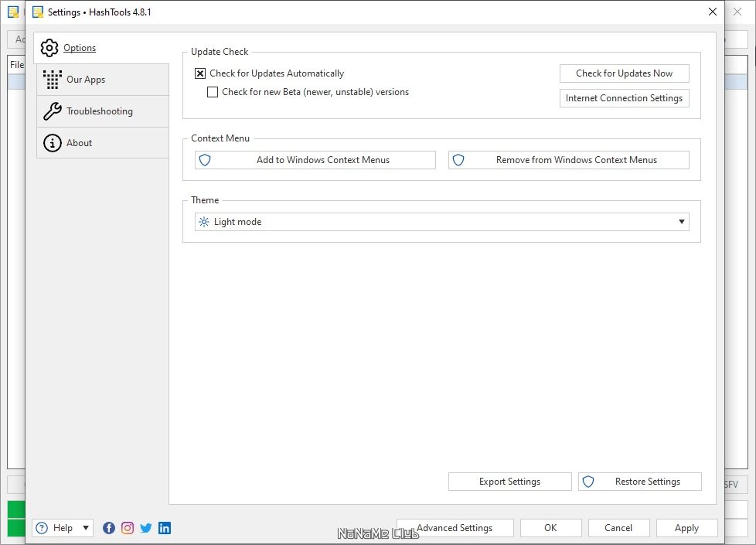
Task: Open the Instagram link icon
Action: click(x=128, y=528)
